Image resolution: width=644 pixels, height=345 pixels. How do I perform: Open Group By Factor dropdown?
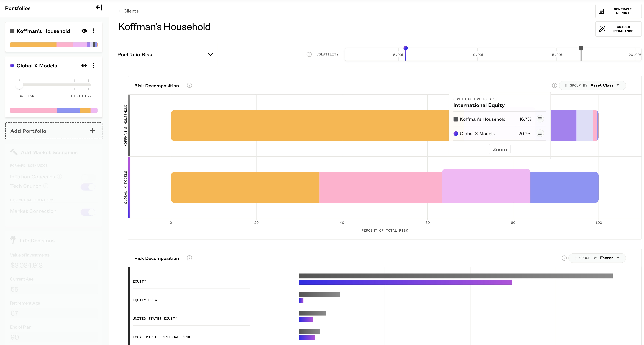pos(597,258)
